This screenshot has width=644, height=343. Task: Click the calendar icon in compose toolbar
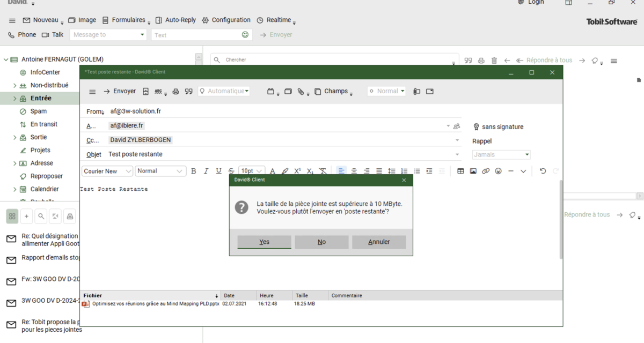271,92
